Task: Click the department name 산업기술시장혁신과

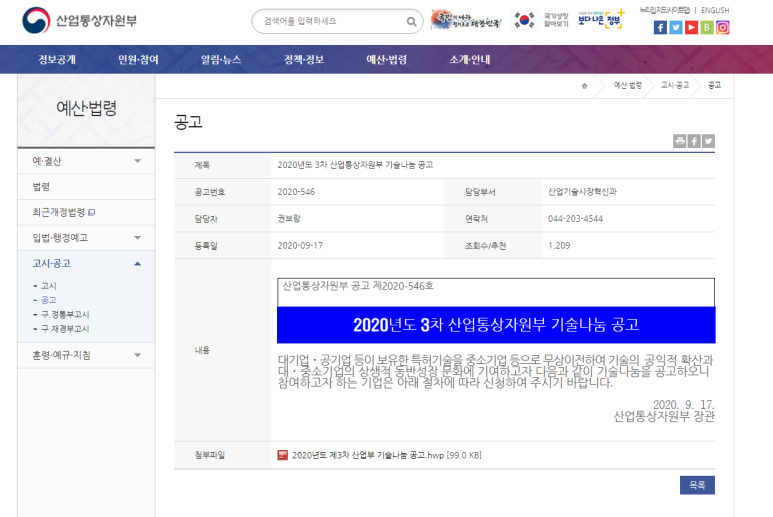Action: pyautogui.click(x=582, y=192)
